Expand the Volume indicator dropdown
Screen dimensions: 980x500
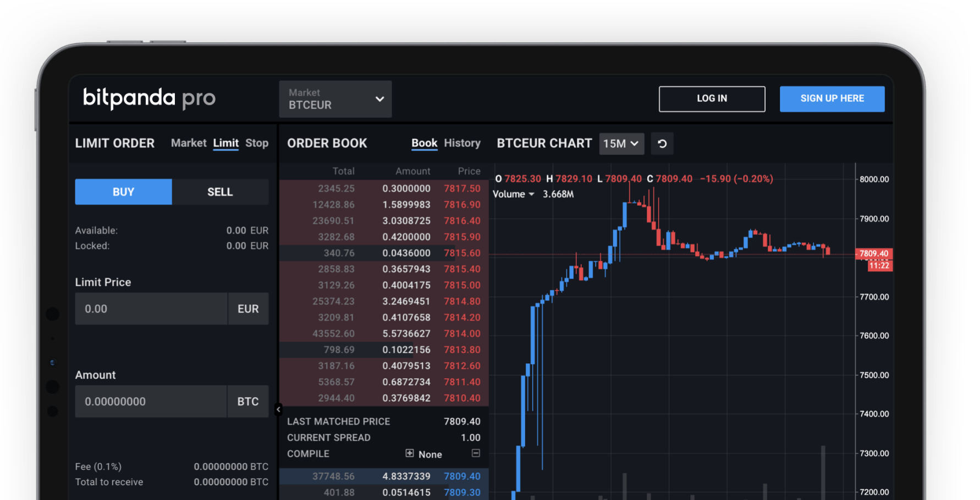pyautogui.click(x=513, y=194)
